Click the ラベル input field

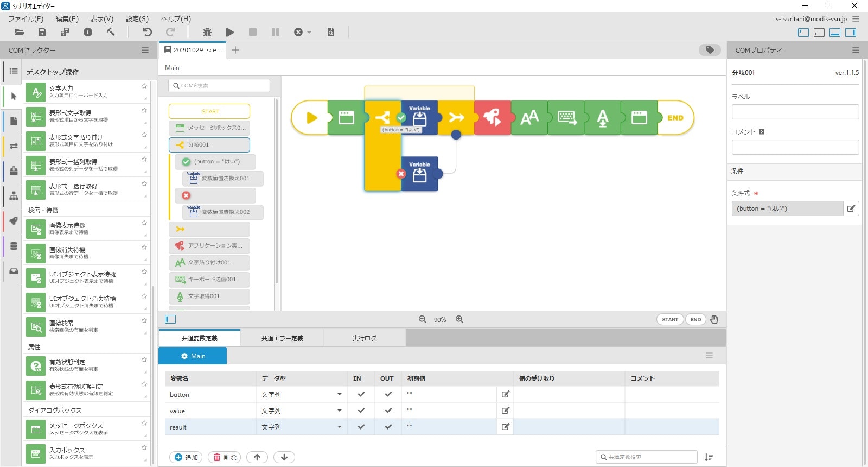point(795,112)
